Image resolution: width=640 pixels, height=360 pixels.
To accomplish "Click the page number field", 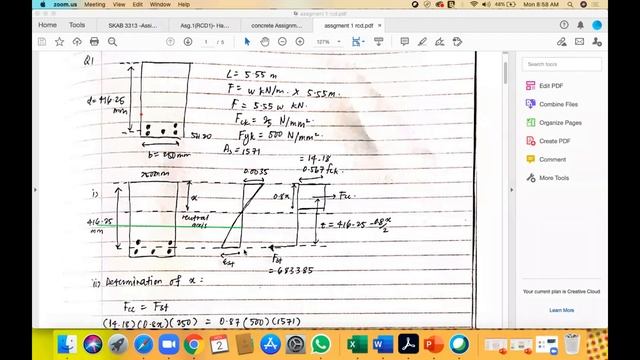I will tap(206, 42).
